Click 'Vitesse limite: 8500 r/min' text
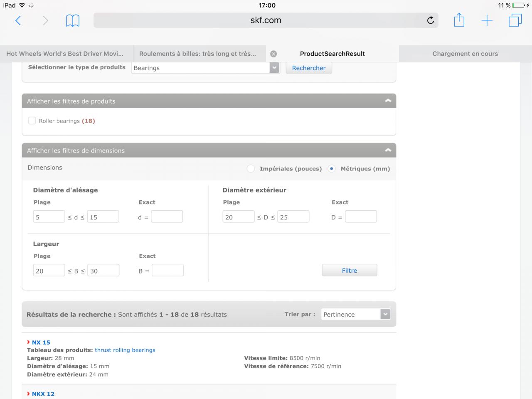The height and width of the screenshot is (399, 532). click(282, 358)
